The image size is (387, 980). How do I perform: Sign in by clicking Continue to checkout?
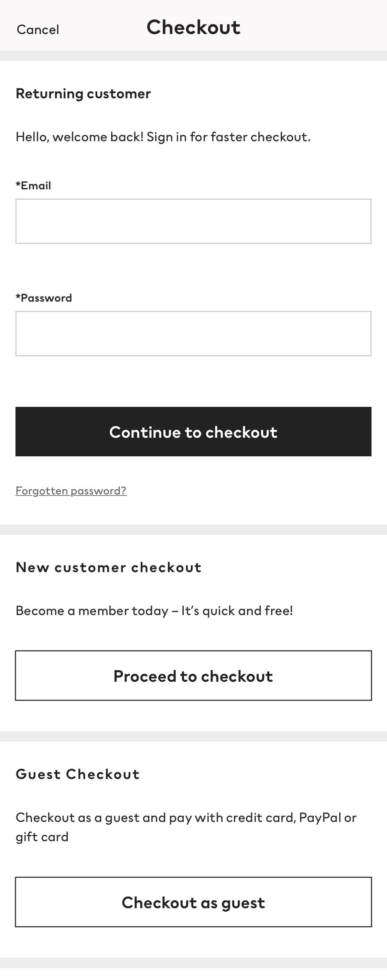193,432
